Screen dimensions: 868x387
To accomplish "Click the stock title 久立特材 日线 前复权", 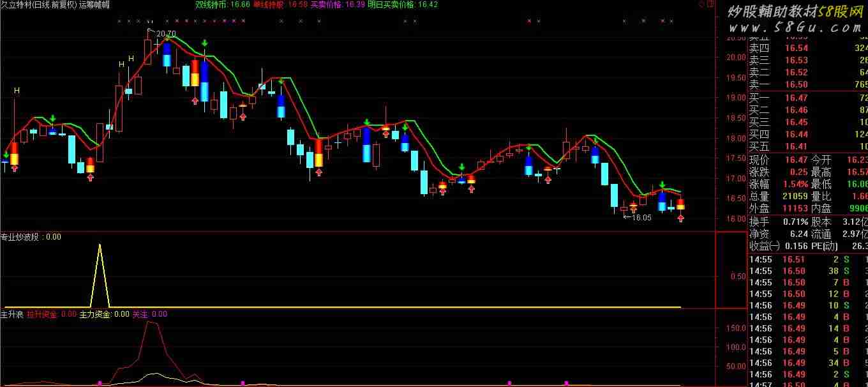I will point(38,4).
